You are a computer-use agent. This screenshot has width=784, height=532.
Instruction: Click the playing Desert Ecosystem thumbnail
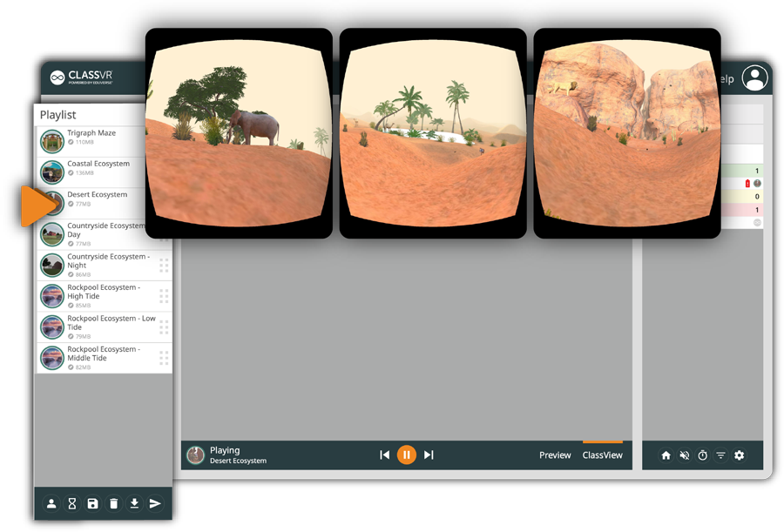(195, 455)
